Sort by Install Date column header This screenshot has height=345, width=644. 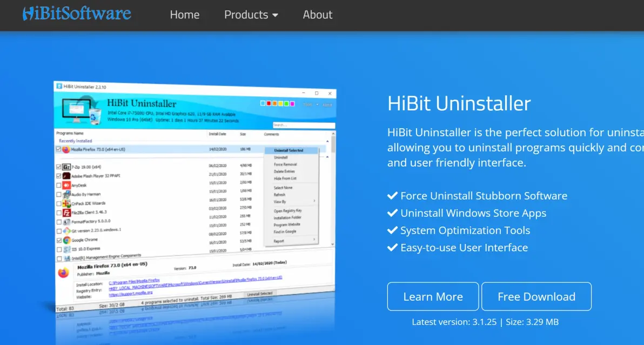pyautogui.click(x=217, y=134)
